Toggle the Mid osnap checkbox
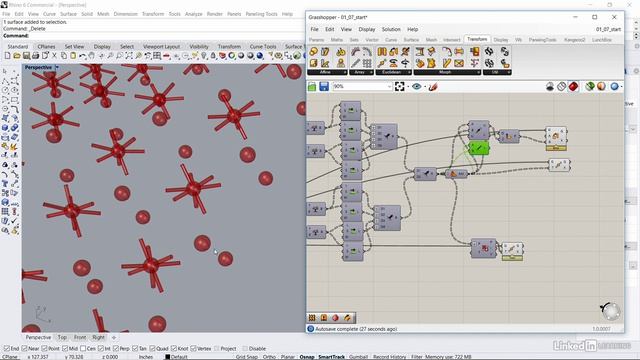Screen dimensions: 640x360 [x=65, y=349]
